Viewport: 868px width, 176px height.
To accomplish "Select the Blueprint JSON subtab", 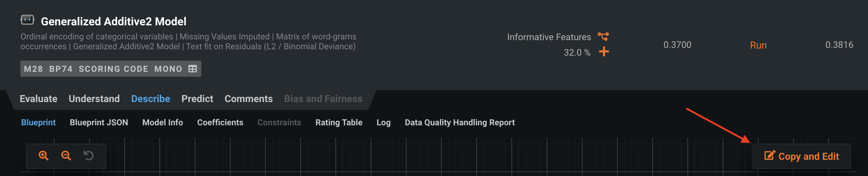I will [x=99, y=122].
